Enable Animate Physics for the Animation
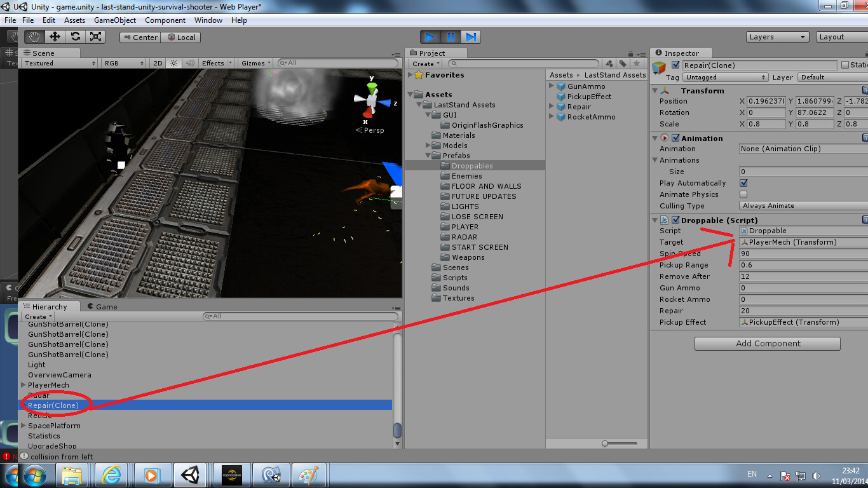 (x=743, y=194)
